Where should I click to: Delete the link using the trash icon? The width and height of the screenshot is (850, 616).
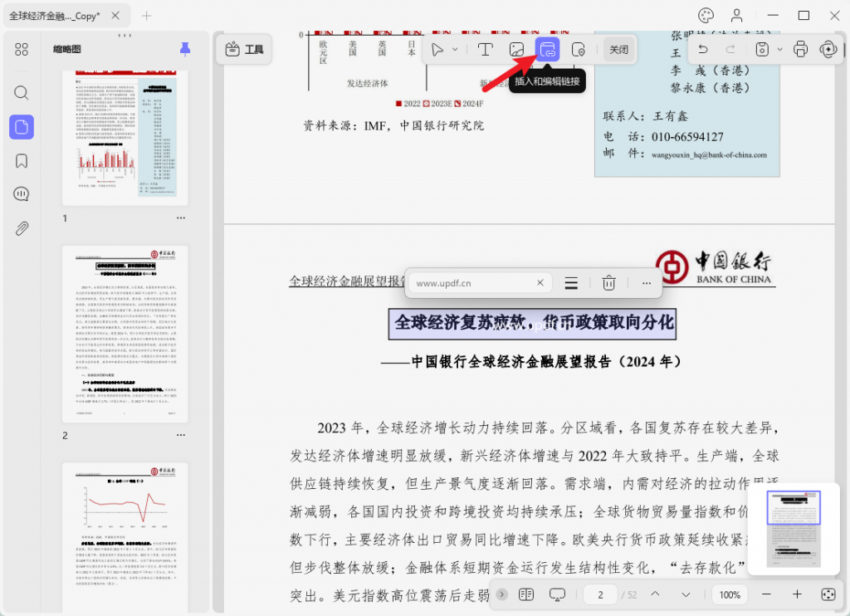pos(608,283)
